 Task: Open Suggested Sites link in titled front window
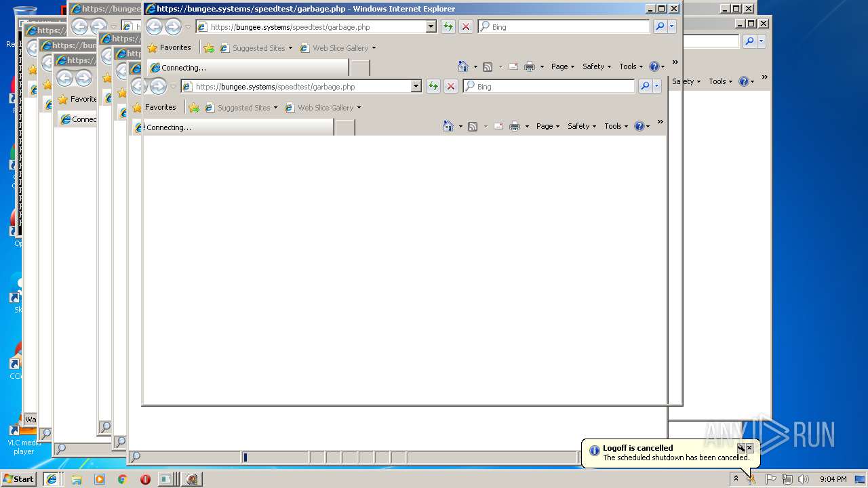[x=256, y=48]
